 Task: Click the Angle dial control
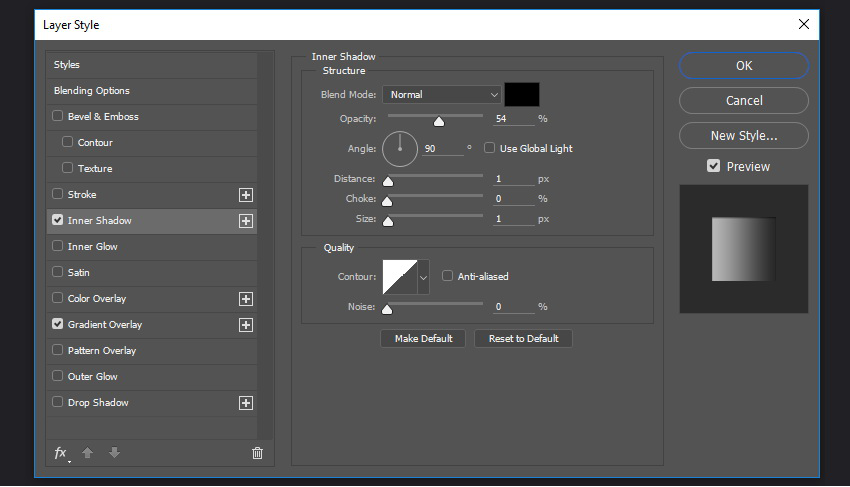(400, 149)
